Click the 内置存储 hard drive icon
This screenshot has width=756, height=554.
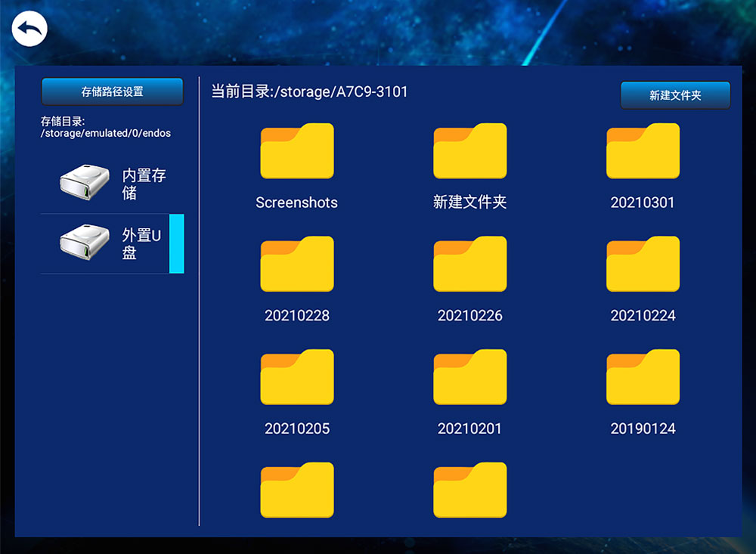click(x=85, y=184)
